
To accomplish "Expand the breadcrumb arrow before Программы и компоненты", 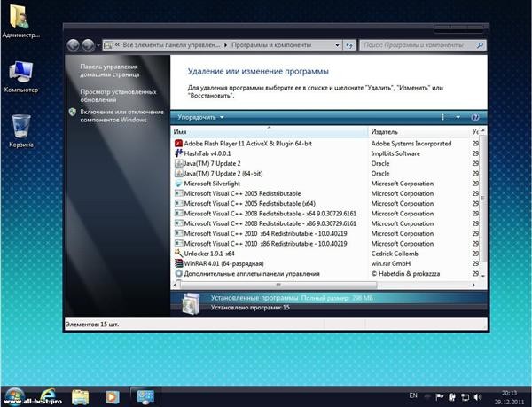I will click(x=225, y=45).
